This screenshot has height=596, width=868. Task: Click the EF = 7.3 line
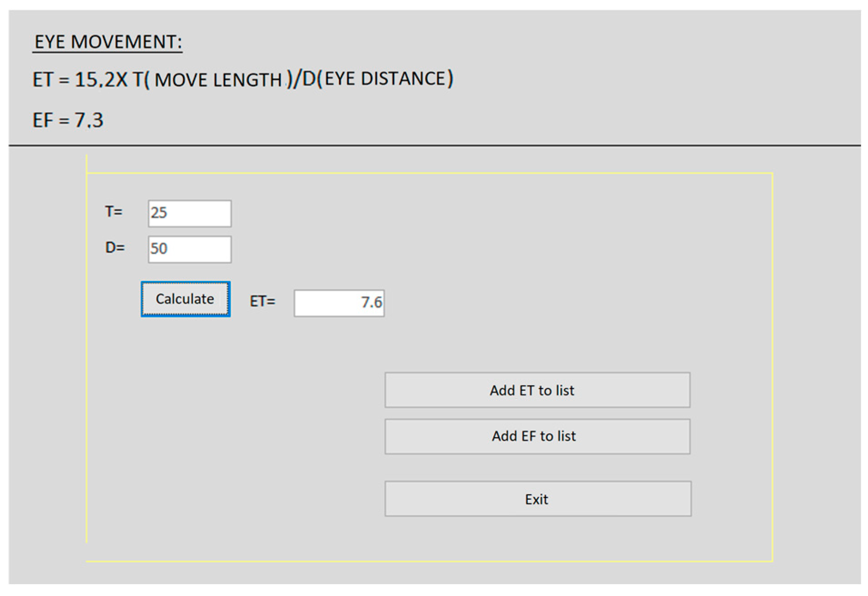68,120
